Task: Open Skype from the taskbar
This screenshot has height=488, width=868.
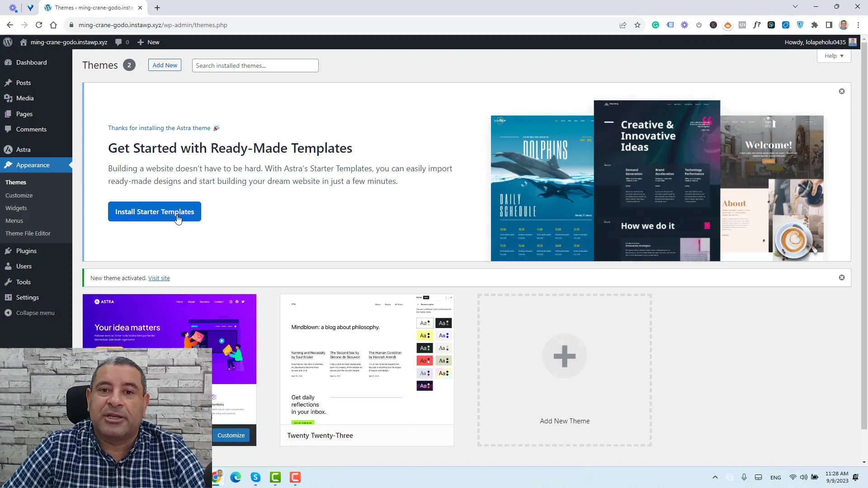Action: tap(255, 477)
